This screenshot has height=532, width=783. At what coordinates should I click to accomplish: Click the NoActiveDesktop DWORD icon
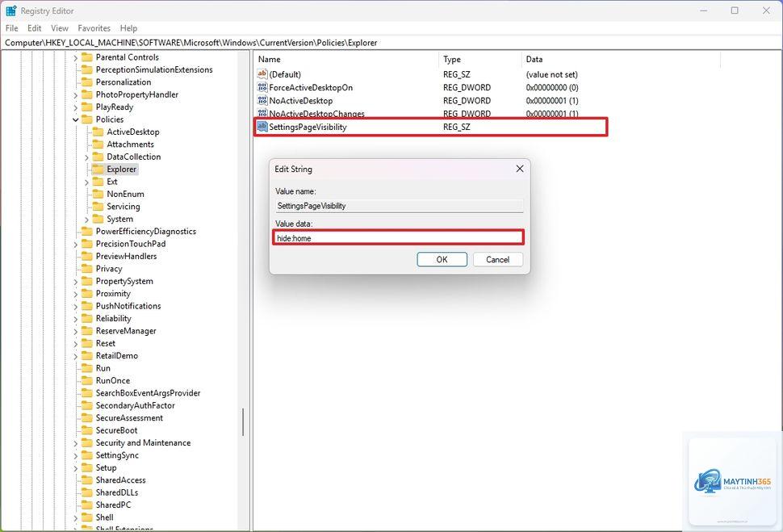point(262,100)
